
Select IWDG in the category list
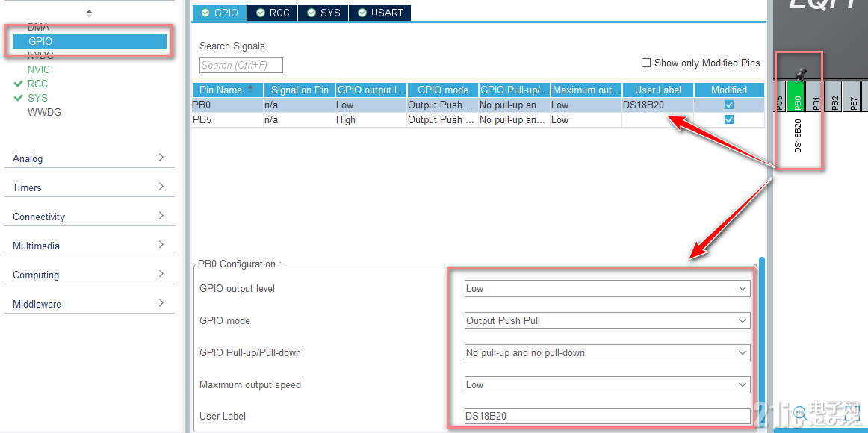40,54
